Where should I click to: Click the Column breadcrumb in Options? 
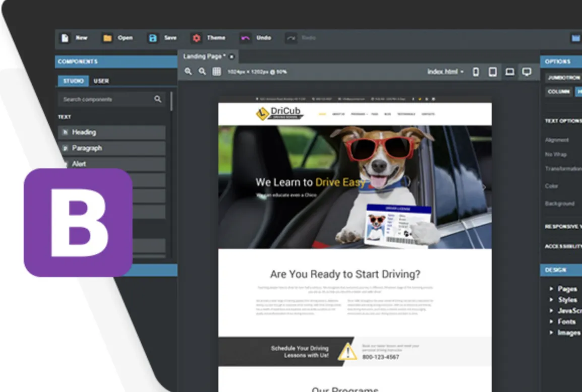[559, 91]
